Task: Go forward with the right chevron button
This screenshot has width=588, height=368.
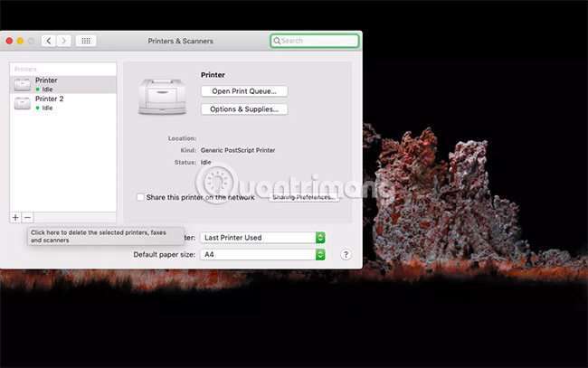Action: 64,41
